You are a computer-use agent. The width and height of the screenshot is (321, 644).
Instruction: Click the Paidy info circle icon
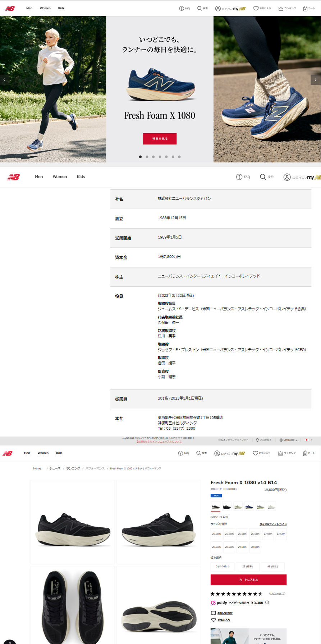(267, 603)
